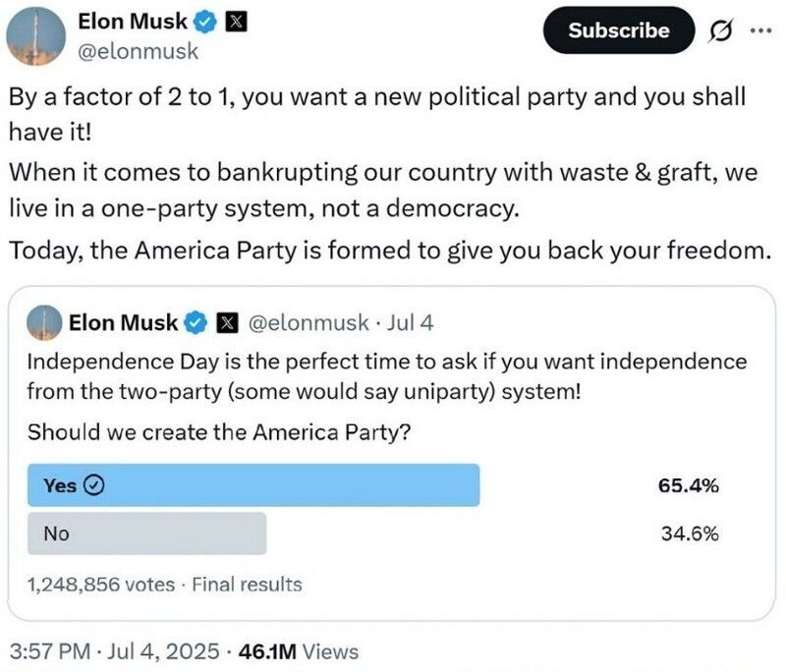Image resolution: width=786 pixels, height=672 pixels.
Task: Select the Yes poll option bar
Action: pyautogui.click(x=253, y=485)
